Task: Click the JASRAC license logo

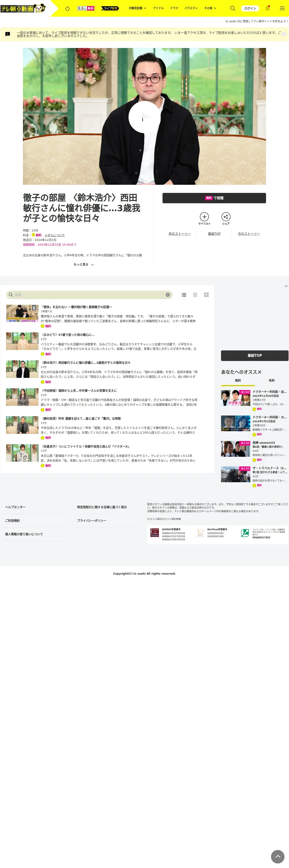Action: pyautogui.click(x=154, y=533)
